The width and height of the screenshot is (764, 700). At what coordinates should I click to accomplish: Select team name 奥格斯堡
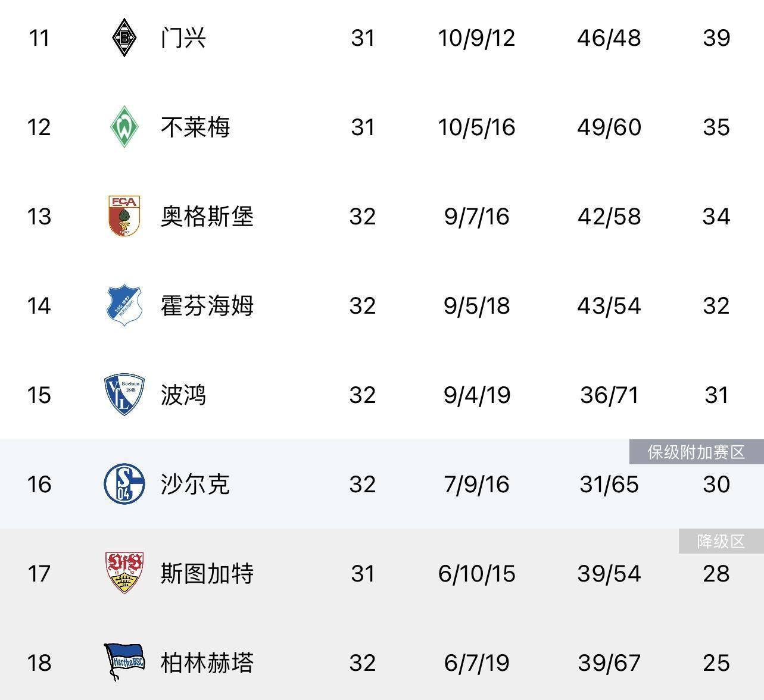207,217
